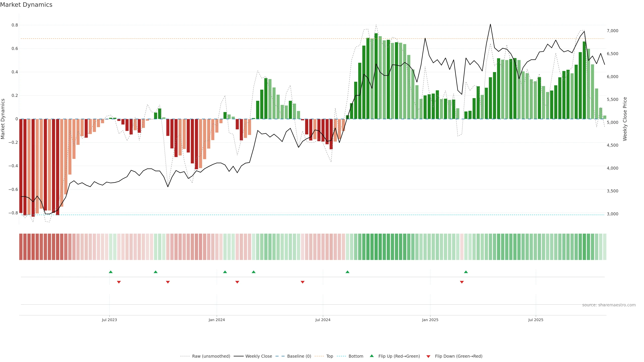Screen dimensions: 644x362
Task: Click the Flip Up green triangle legend icon
Action: tap(372, 356)
